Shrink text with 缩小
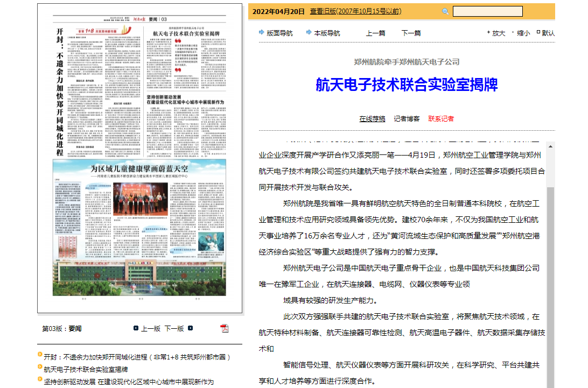 click(x=523, y=33)
